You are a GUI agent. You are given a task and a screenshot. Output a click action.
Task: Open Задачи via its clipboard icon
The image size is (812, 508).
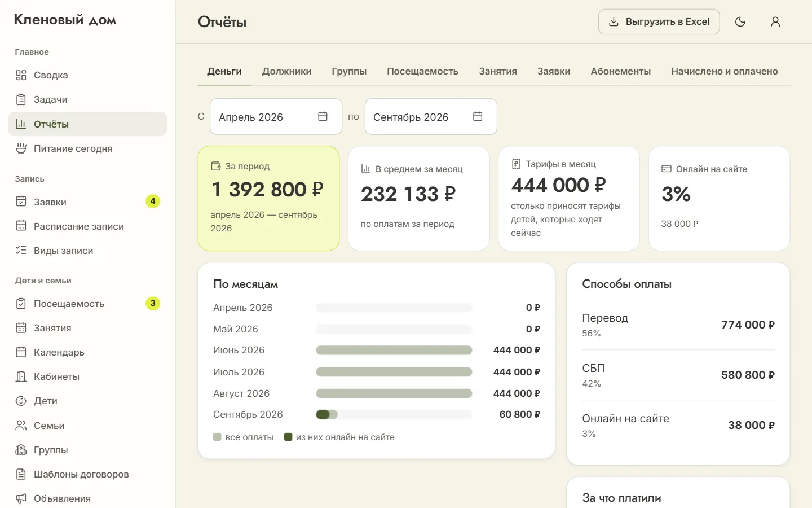tap(21, 100)
